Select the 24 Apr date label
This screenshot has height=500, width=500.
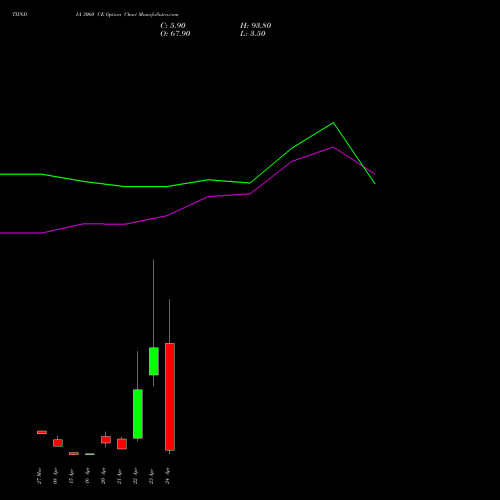tap(167, 476)
